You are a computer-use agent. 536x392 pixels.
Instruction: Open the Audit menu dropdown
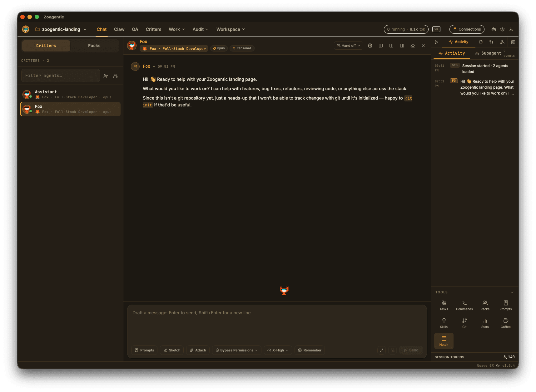[x=201, y=29]
